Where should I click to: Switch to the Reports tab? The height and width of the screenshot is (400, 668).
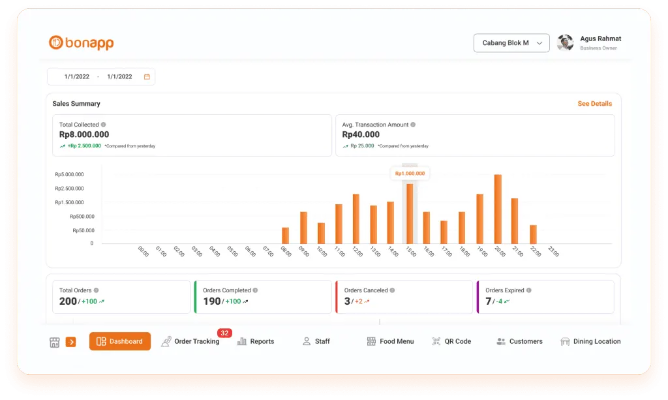coord(255,341)
